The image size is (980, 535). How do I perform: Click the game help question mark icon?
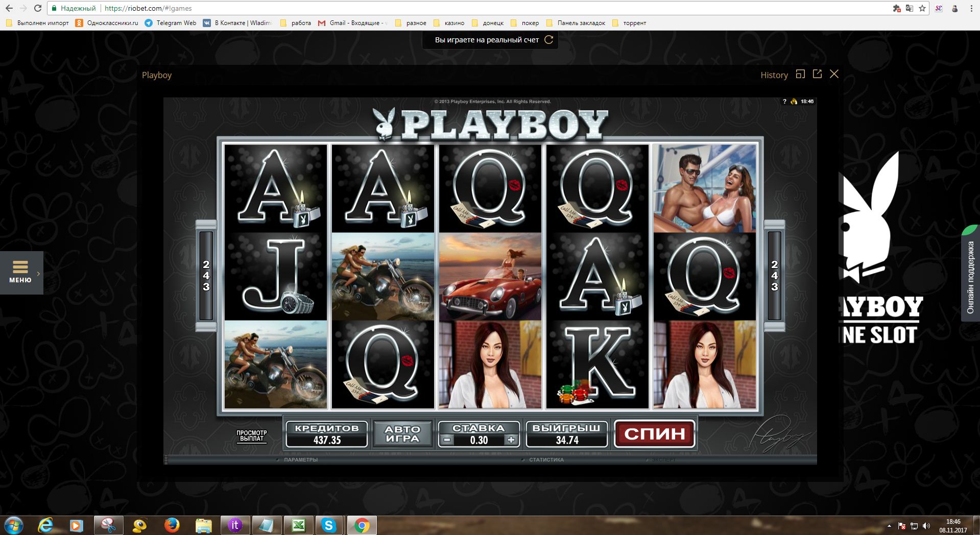tap(785, 102)
